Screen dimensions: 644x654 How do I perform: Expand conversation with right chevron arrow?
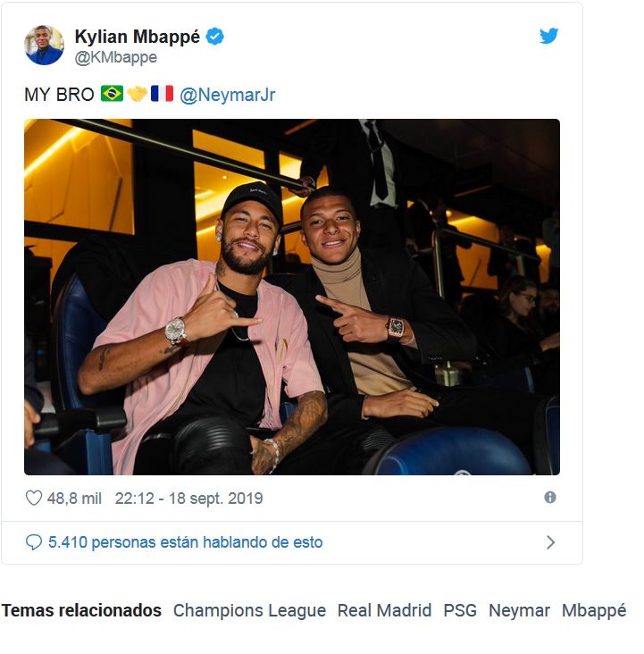click(x=550, y=542)
